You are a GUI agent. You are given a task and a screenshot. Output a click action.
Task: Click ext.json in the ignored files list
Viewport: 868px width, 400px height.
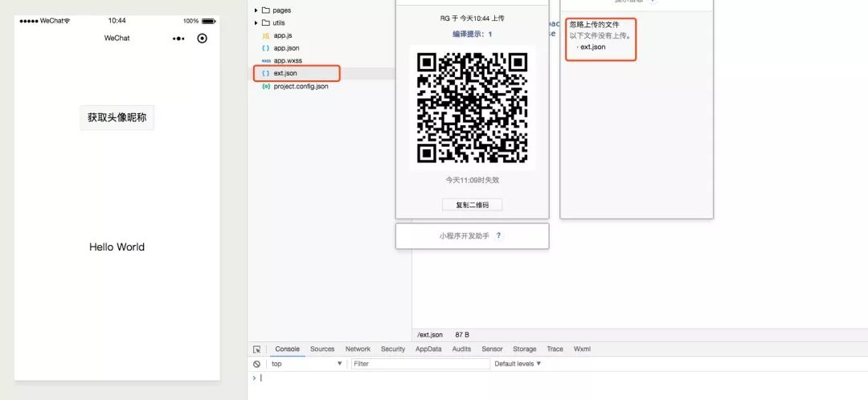[x=592, y=47]
